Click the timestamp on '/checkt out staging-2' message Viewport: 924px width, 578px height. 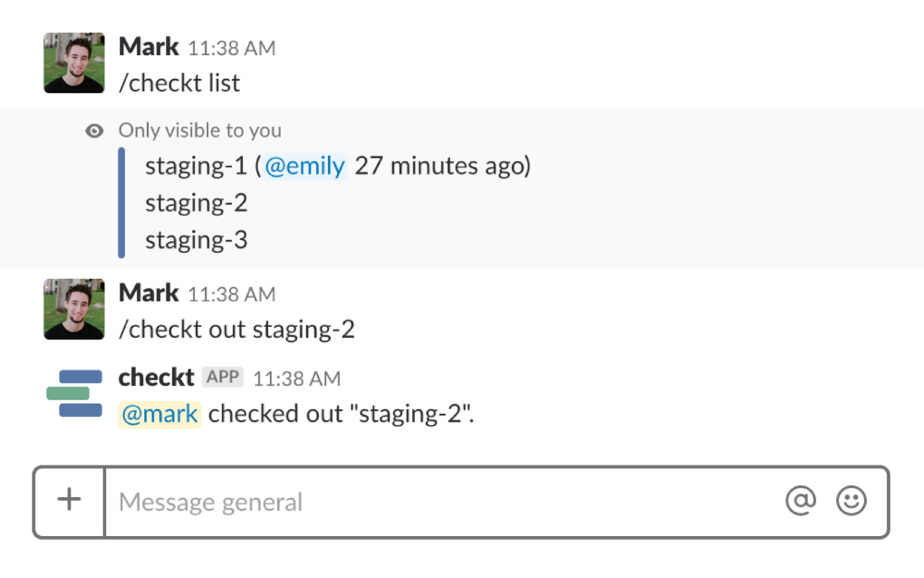(x=232, y=295)
